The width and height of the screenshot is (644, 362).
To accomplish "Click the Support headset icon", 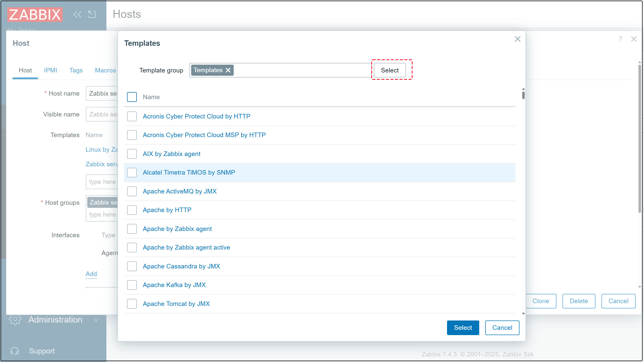I will click(15, 351).
